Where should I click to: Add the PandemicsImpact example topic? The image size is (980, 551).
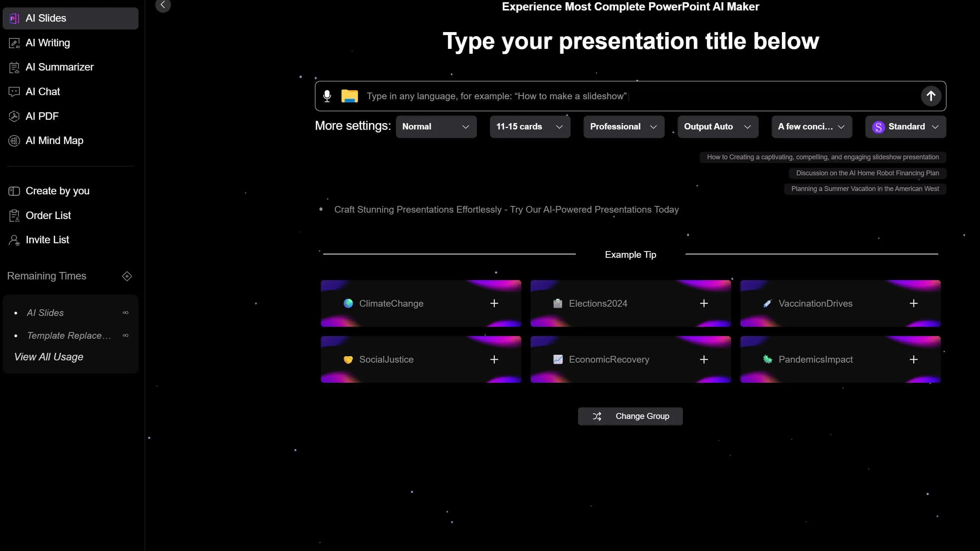coord(914,359)
